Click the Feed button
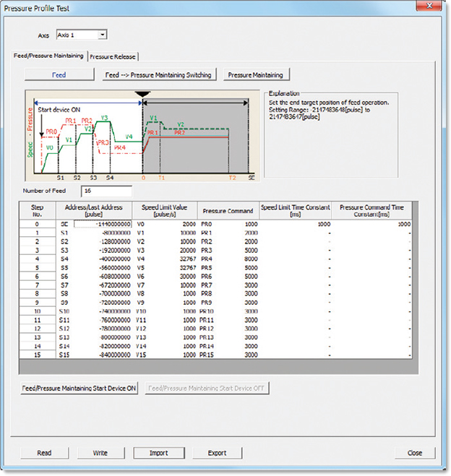Screen dimensions: 451x476 click(x=59, y=74)
